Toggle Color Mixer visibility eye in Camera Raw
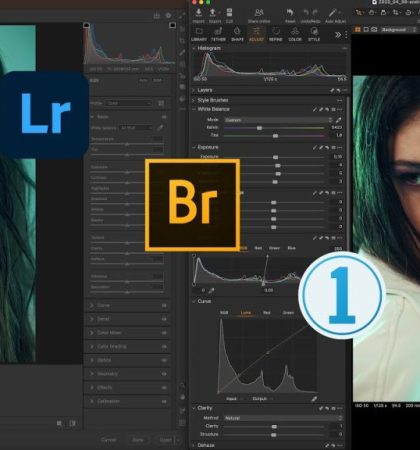The height and width of the screenshot is (450, 420). click(x=164, y=333)
